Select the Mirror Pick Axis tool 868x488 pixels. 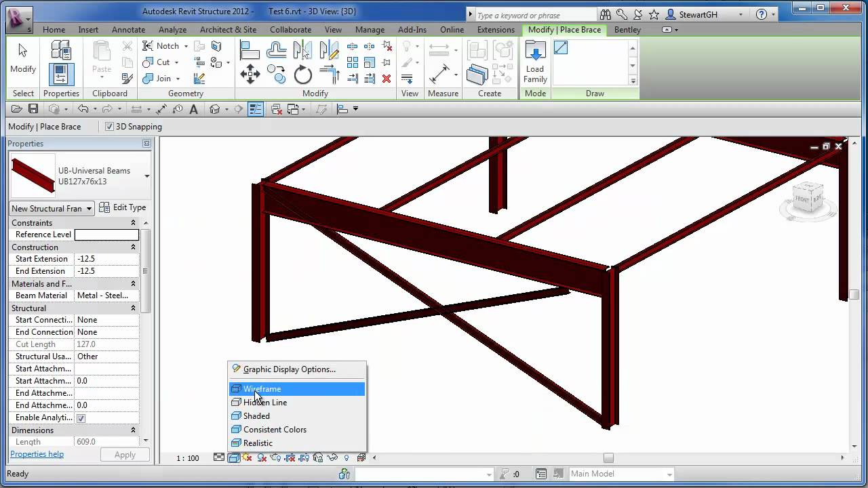pyautogui.click(x=302, y=49)
